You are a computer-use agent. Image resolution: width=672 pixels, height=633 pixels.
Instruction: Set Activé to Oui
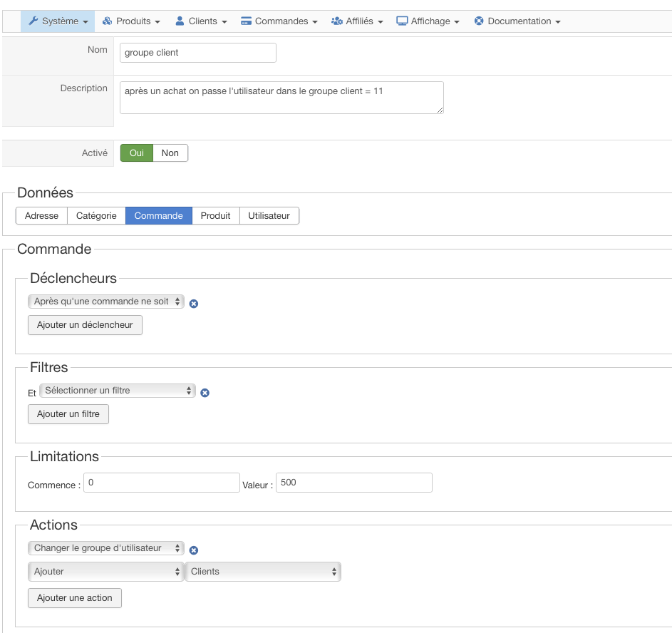click(137, 153)
